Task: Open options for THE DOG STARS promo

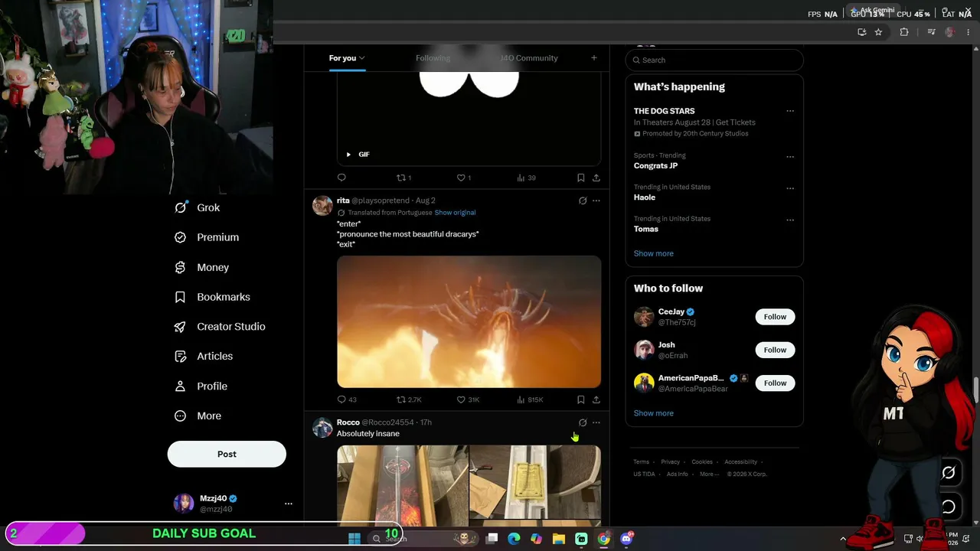Action: point(790,111)
